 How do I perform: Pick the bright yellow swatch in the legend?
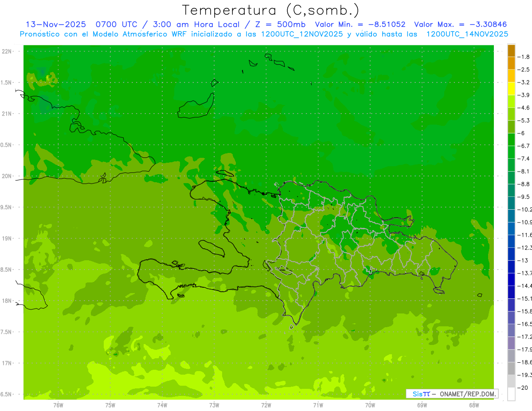(x=511, y=89)
